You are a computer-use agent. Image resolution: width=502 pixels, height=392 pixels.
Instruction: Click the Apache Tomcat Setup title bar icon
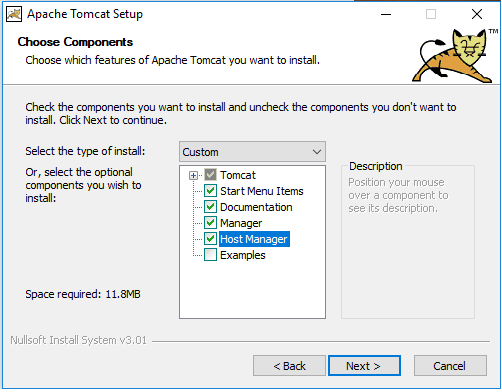coord(14,14)
